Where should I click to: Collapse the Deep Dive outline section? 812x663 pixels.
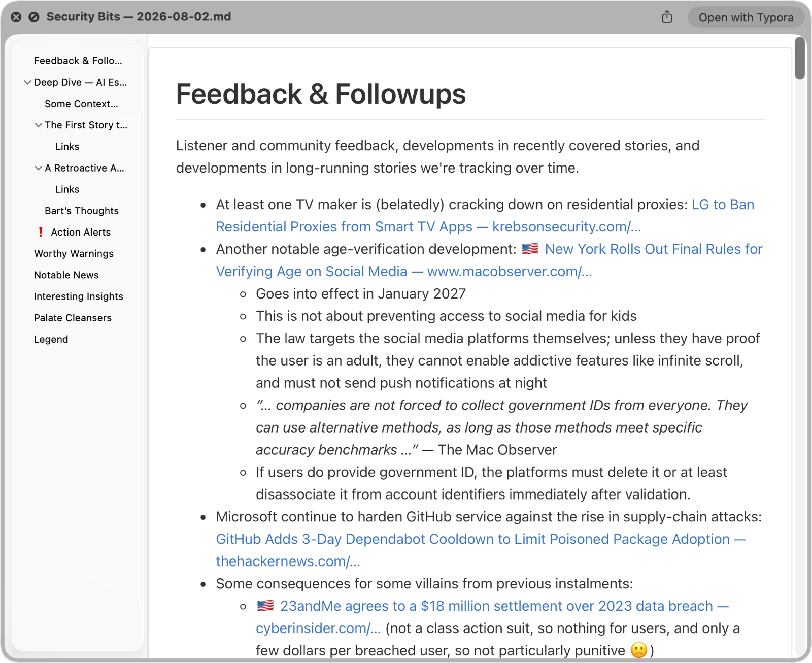(x=27, y=82)
